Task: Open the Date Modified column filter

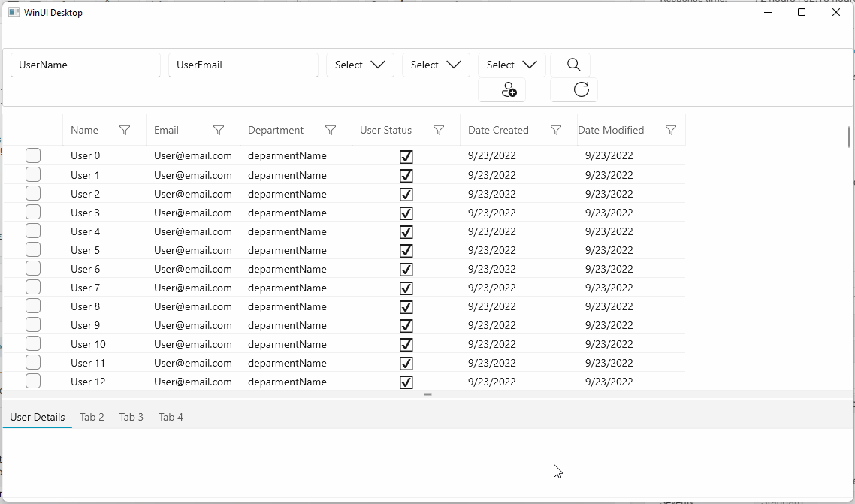Action: coord(672,130)
